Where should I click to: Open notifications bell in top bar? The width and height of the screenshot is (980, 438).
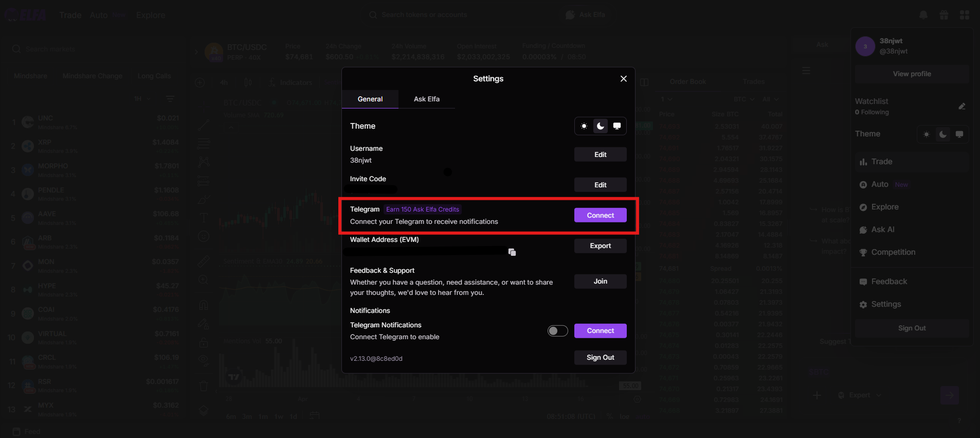(x=923, y=15)
